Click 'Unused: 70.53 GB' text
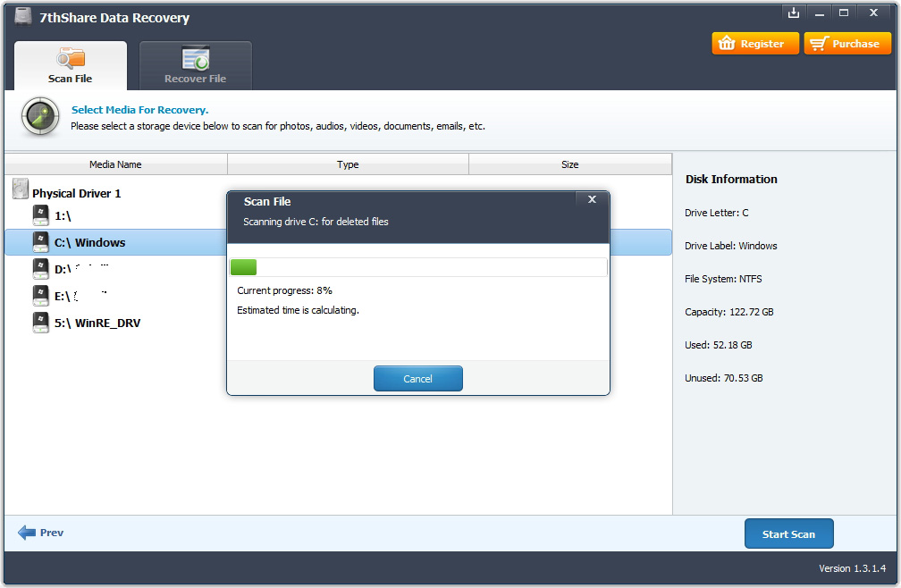The height and width of the screenshot is (588, 901). [723, 378]
